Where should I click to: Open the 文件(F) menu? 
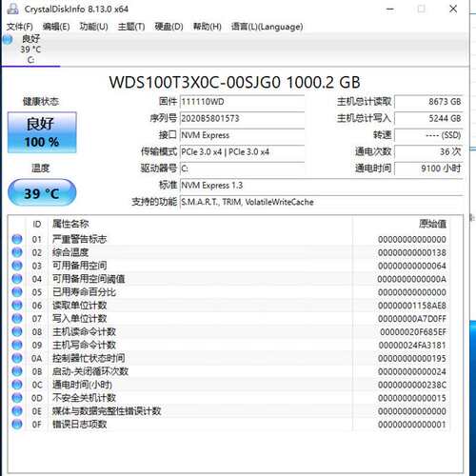coord(20,27)
